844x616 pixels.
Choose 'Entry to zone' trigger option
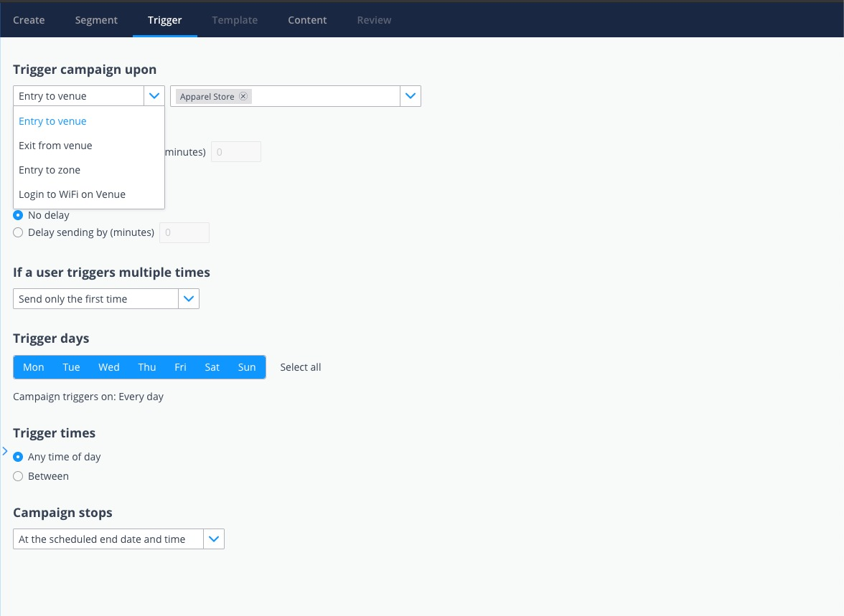50,170
